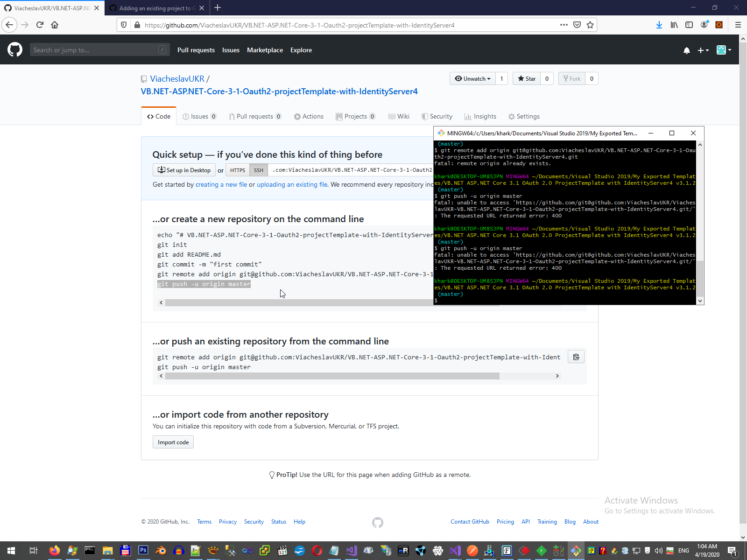The width and height of the screenshot is (747, 560).
Task: Open a new browser tab
Action: (218, 8)
